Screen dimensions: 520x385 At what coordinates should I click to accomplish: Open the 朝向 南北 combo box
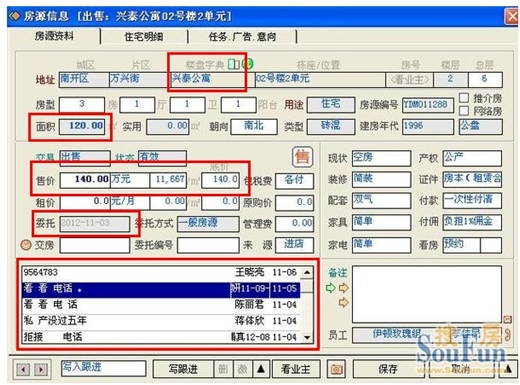(x=254, y=127)
